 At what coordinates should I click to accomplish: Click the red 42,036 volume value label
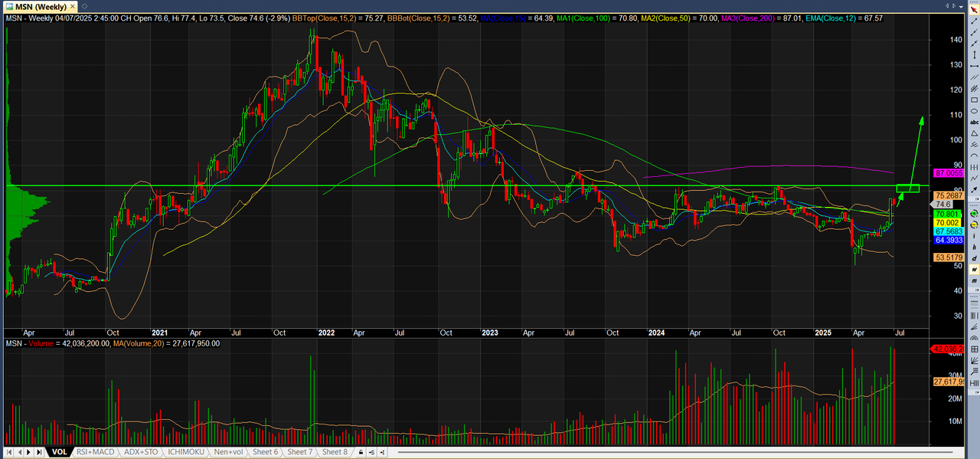(947, 349)
